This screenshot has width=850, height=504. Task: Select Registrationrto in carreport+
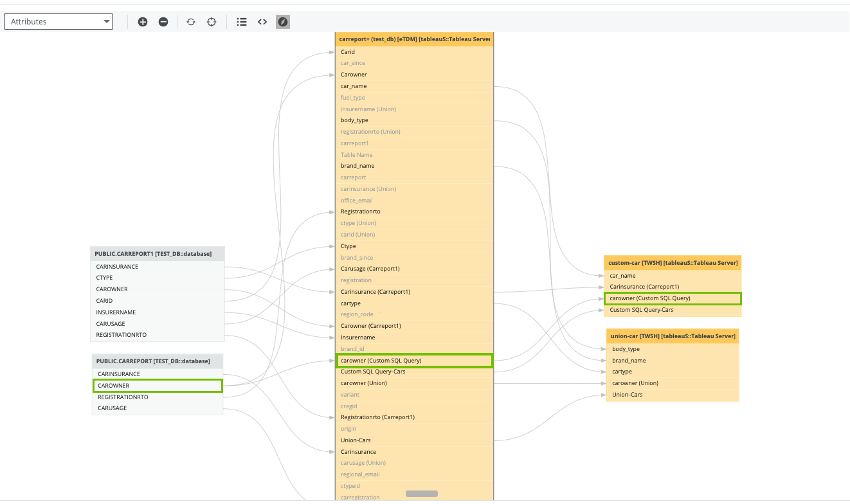pyautogui.click(x=414, y=212)
